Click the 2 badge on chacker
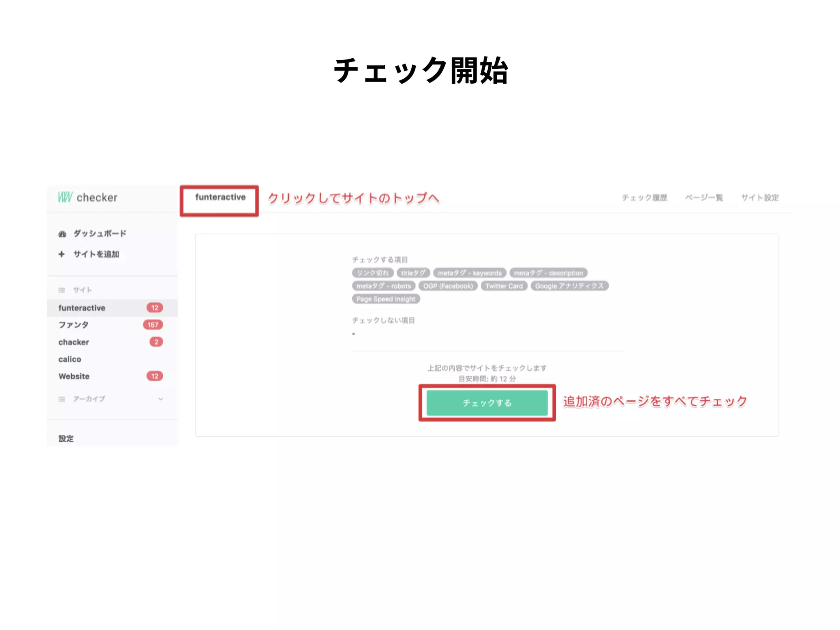The image size is (840, 630). click(x=156, y=342)
